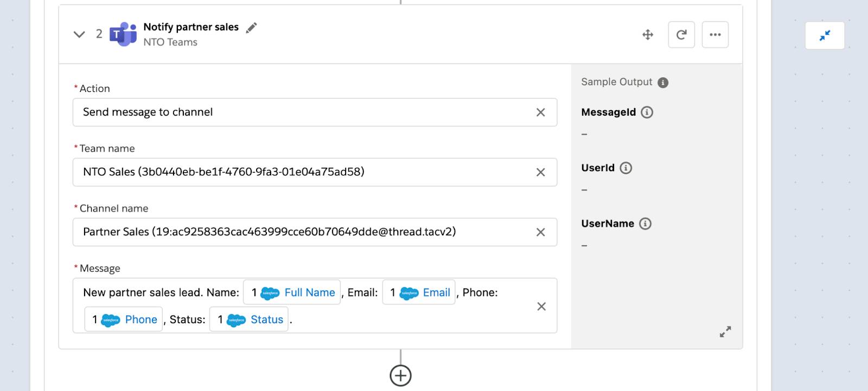868x391 pixels.
Task: Clear the Channel name field
Action: 540,232
